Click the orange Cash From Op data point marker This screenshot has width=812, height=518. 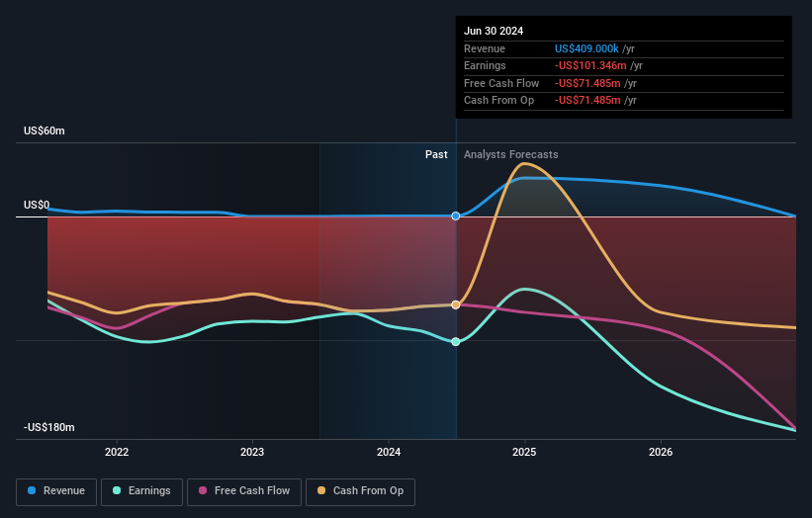(456, 304)
